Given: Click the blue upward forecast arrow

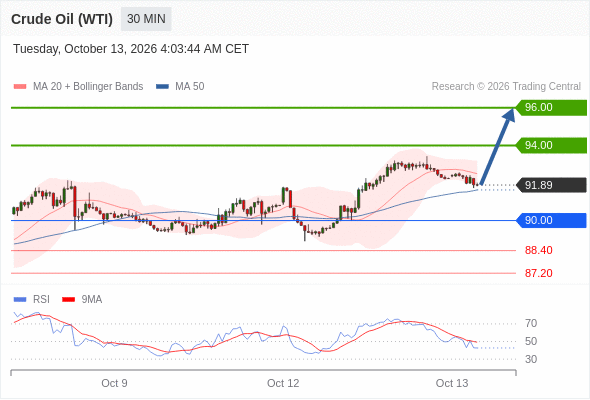Looking at the screenshot, I should pos(497,146).
